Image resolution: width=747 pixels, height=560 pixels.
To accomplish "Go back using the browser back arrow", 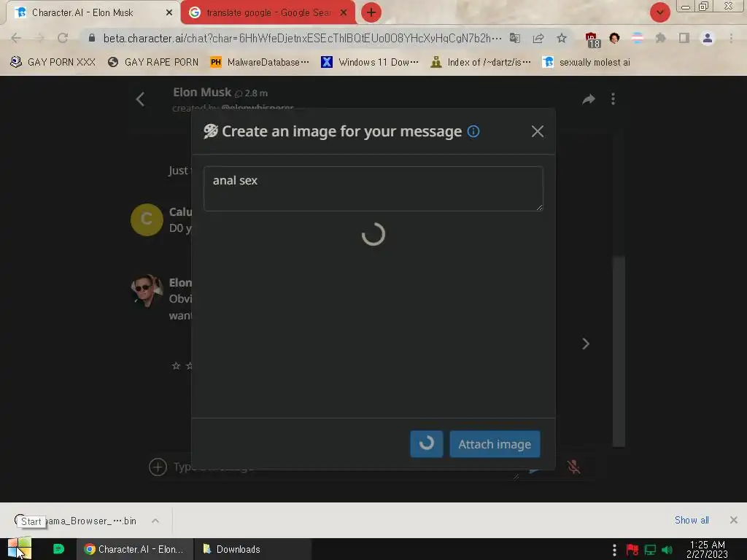I will click(16, 38).
